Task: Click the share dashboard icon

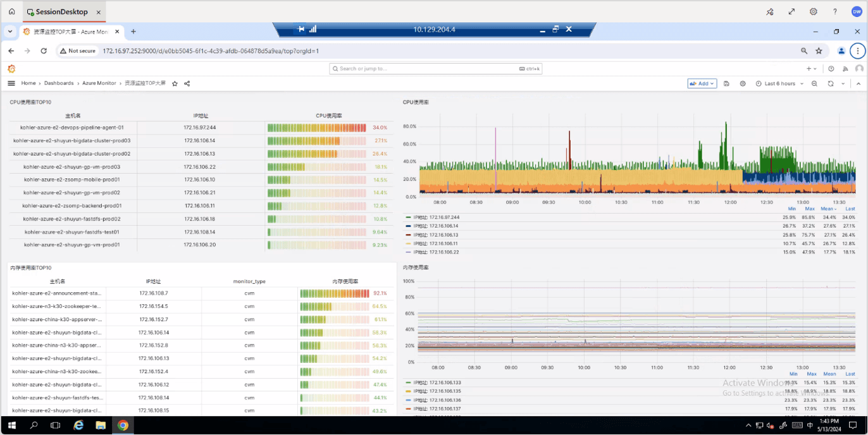Action: pos(187,83)
